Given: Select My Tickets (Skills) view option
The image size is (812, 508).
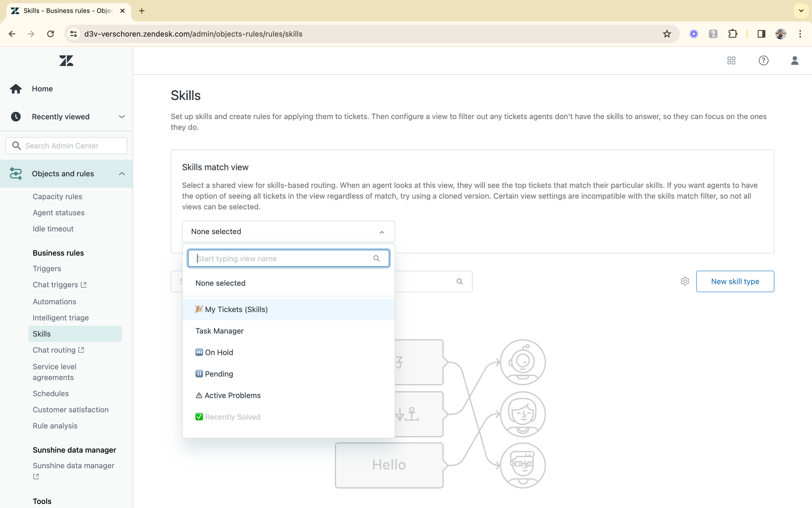Looking at the screenshot, I should (x=236, y=309).
